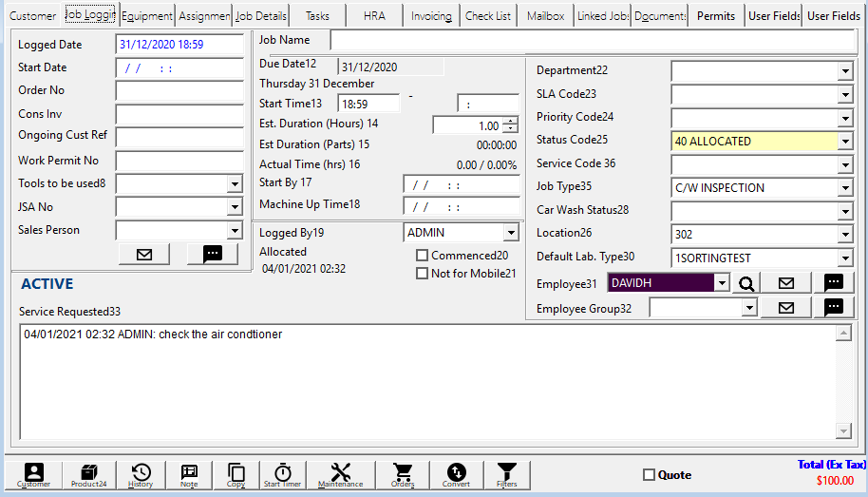Open the Maintenance tools icon
Image resolution: width=868 pixels, height=497 pixels.
(x=340, y=474)
